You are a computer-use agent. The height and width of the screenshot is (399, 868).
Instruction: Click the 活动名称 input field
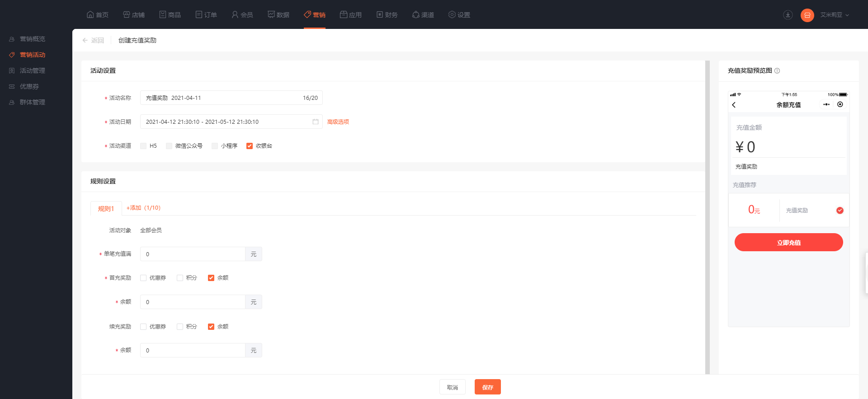coord(231,98)
